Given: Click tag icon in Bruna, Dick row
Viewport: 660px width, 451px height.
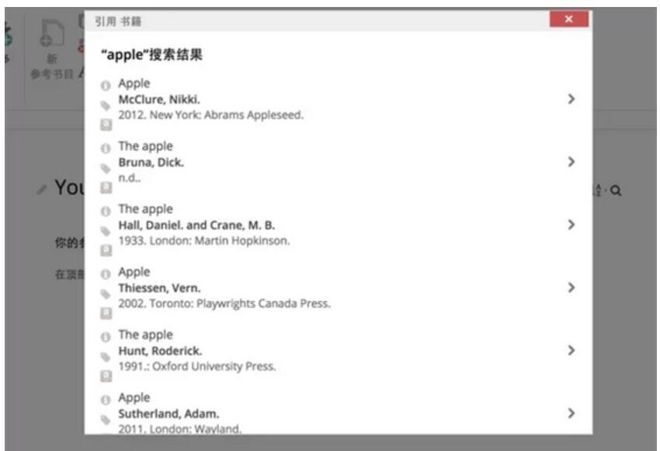Looking at the screenshot, I should tap(106, 168).
